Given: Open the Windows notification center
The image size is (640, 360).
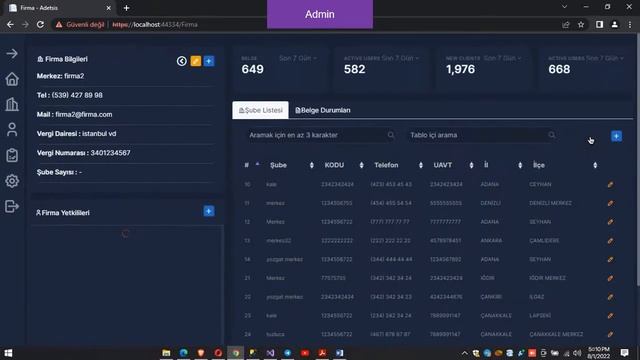Looking at the screenshot, I should click(x=624, y=353).
